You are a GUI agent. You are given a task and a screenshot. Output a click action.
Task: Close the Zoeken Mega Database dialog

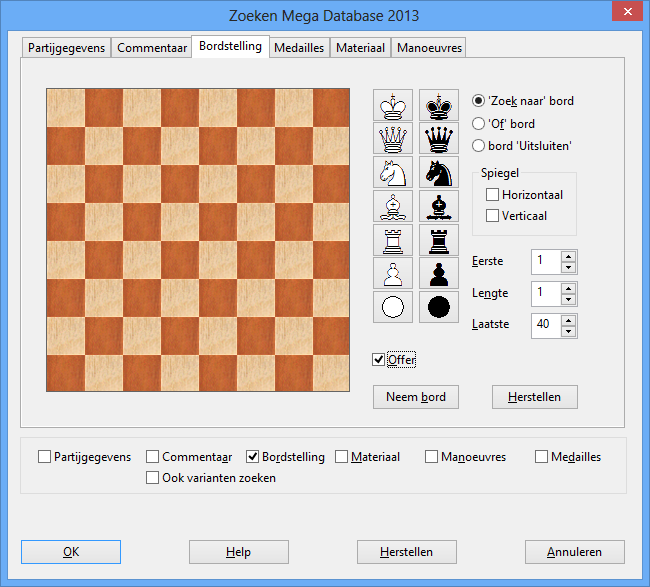click(628, 11)
